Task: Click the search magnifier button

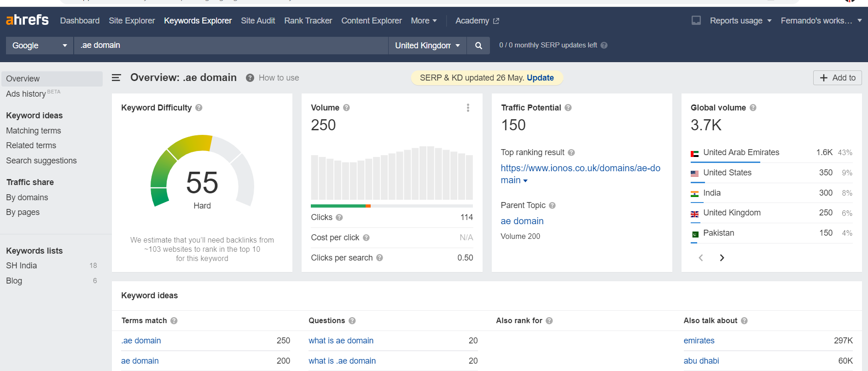Action: 478,46
